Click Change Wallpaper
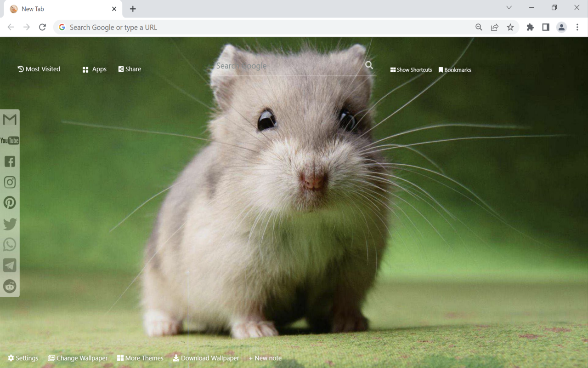The width and height of the screenshot is (588, 368). 78,358
